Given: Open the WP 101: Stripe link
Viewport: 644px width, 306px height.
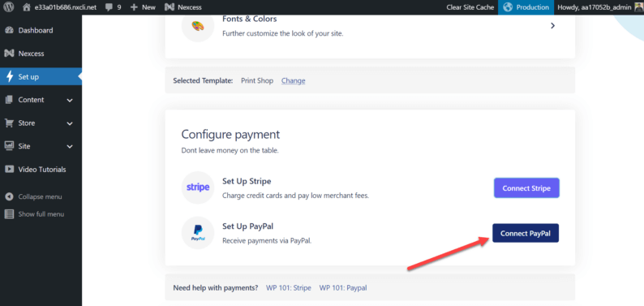Looking at the screenshot, I should (289, 288).
